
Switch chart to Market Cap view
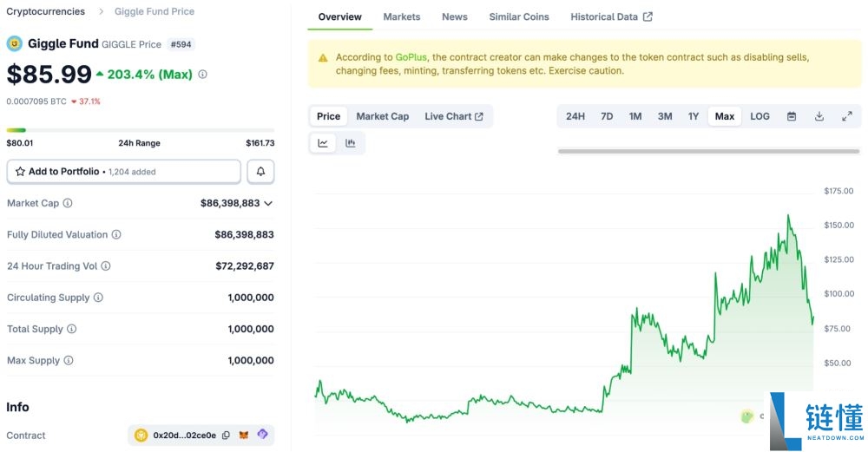pyautogui.click(x=383, y=116)
